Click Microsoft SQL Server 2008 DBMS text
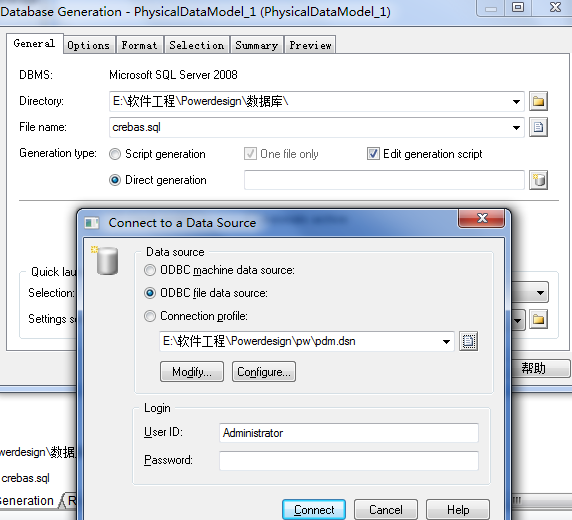This screenshot has width=572, height=520. [x=173, y=75]
